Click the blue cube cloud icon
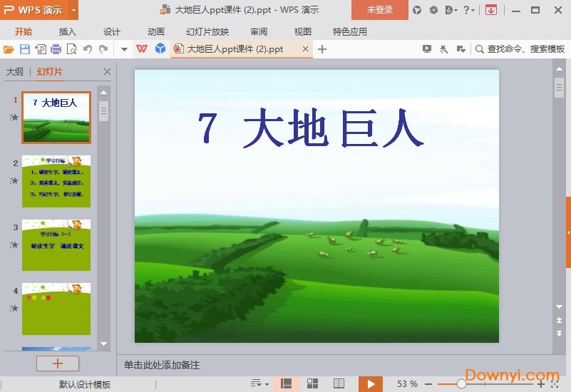The width and height of the screenshot is (571, 392). [160, 48]
